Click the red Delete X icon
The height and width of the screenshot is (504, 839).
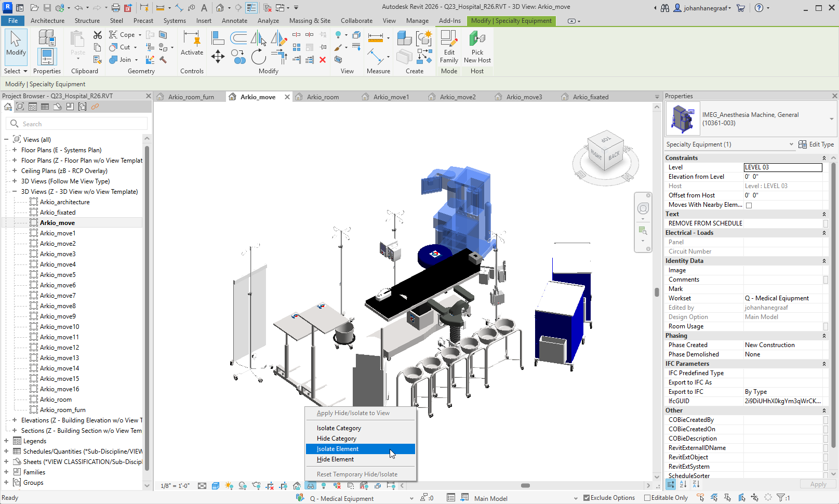coord(323,60)
